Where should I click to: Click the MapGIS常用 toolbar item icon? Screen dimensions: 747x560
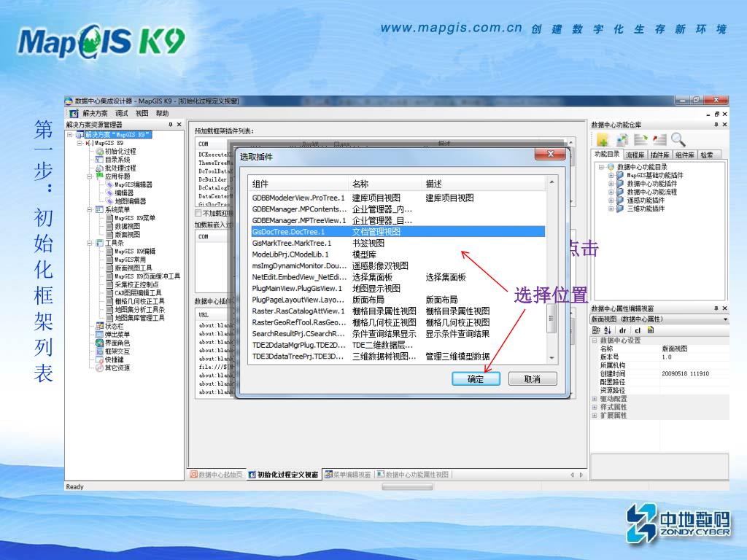(109, 260)
